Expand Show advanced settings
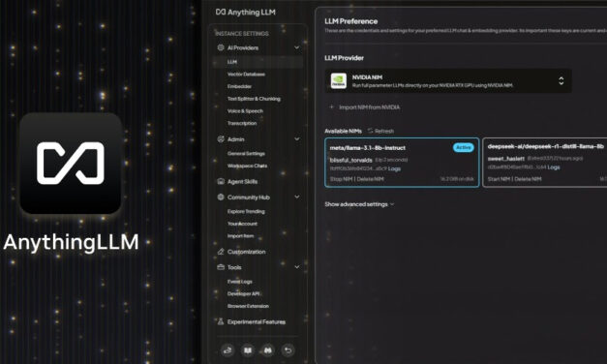The height and width of the screenshot is (364, 607). (x=359, y=204)
